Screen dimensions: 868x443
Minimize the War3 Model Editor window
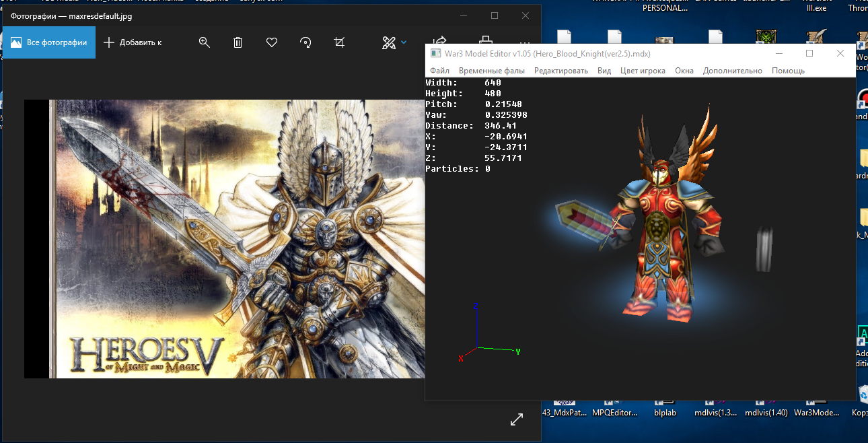779,53
